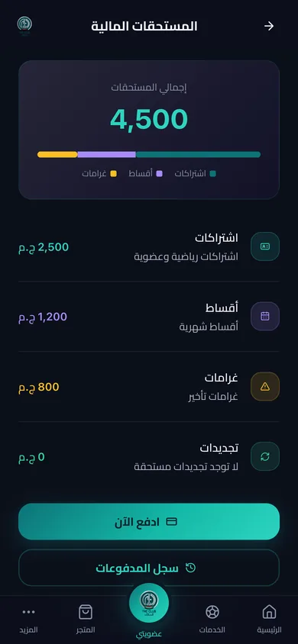The height and width of the screenshot is (644, 298).
Task: Open the 800 ج.م fines amount
Action: [39, 388]
